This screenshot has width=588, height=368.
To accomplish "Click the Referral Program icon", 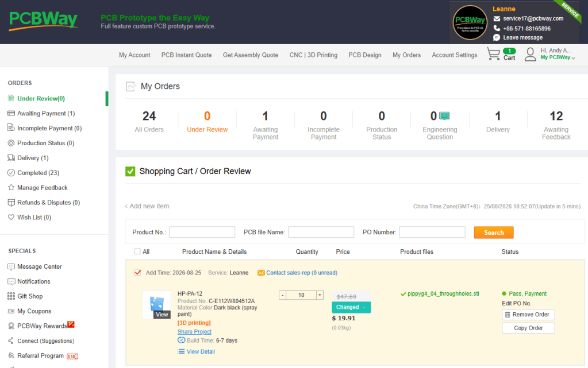I will point(11,355).
